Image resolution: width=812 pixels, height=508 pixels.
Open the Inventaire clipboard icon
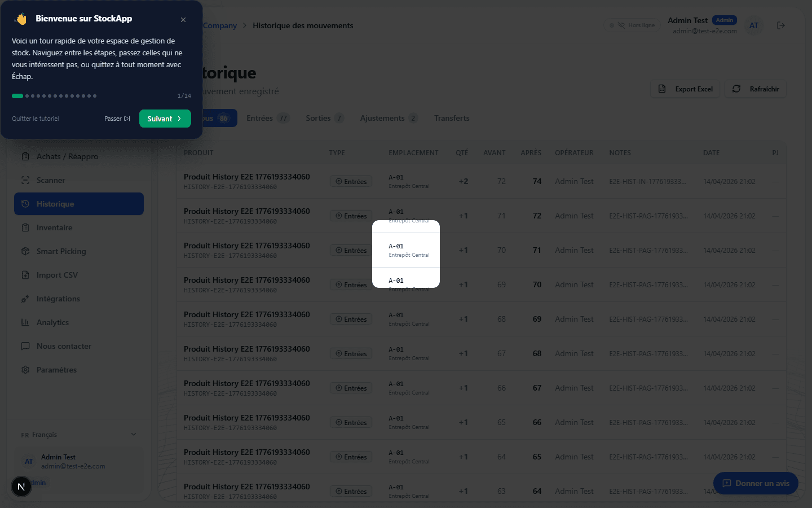pyautogui.click(x=25, y=227)
